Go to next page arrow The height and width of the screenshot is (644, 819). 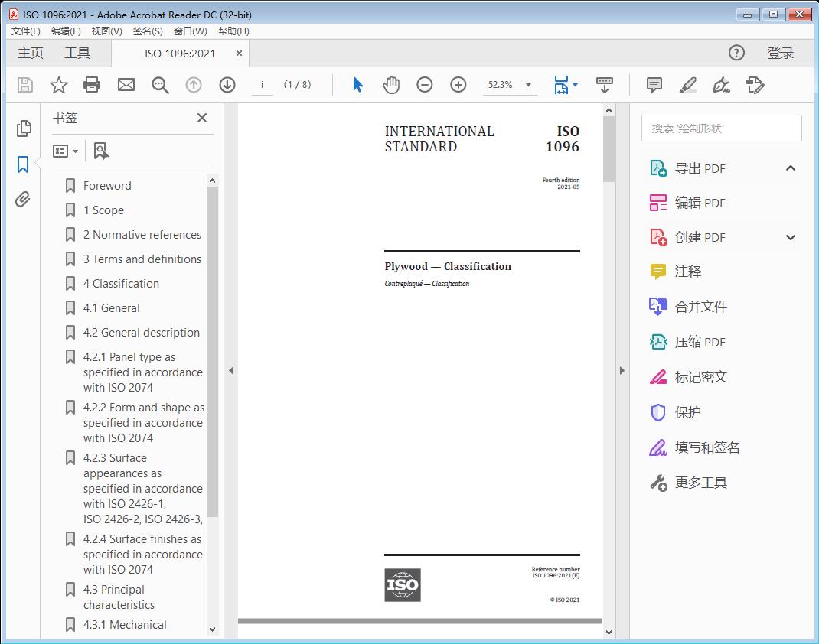pos(227,85)
